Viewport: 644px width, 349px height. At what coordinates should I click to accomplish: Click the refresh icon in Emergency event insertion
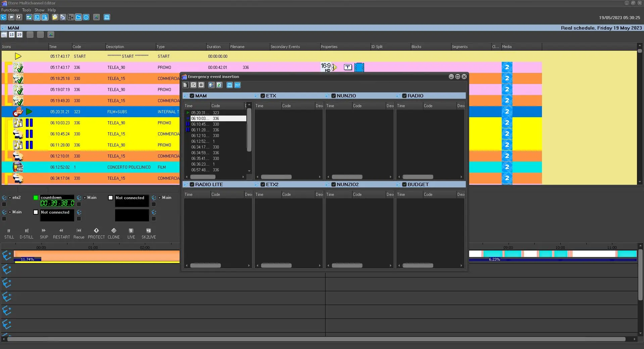pos(219,85)
